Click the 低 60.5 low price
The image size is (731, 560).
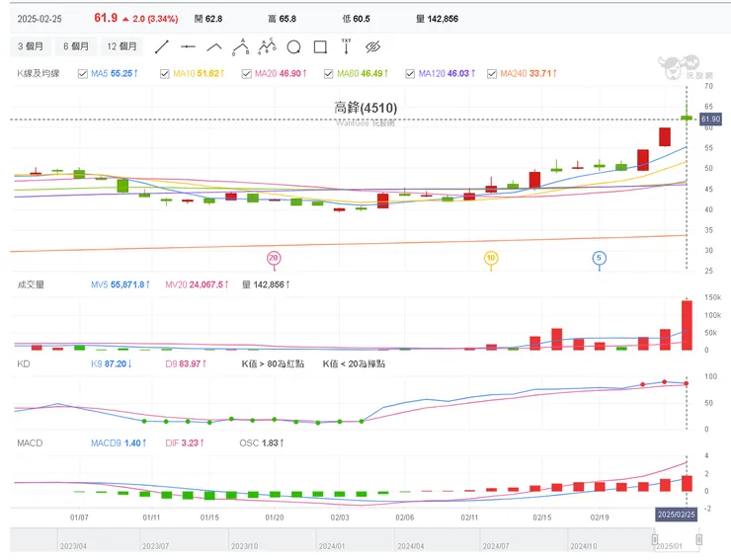[x=357, y=19]
